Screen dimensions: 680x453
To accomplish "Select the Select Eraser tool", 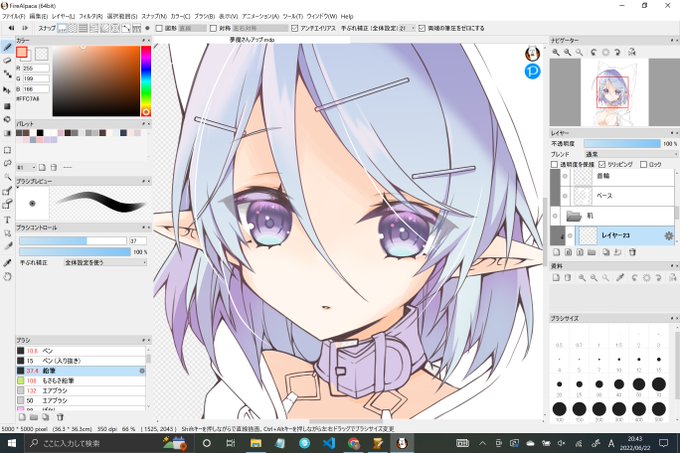I will pos(7,204).
